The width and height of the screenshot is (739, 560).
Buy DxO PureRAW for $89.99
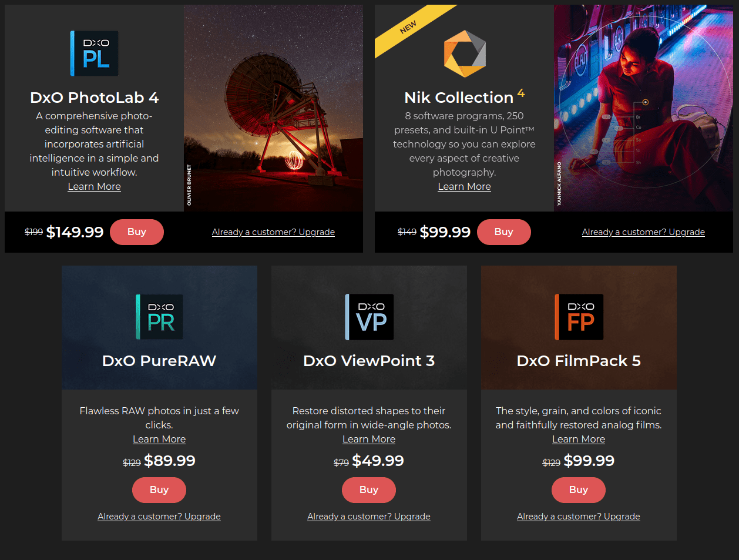coord(159,489)
